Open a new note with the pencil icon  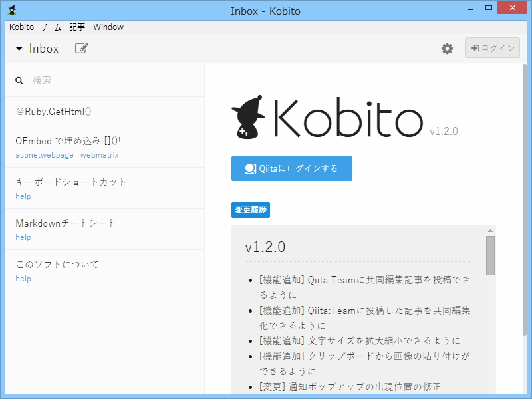[81, 48]
